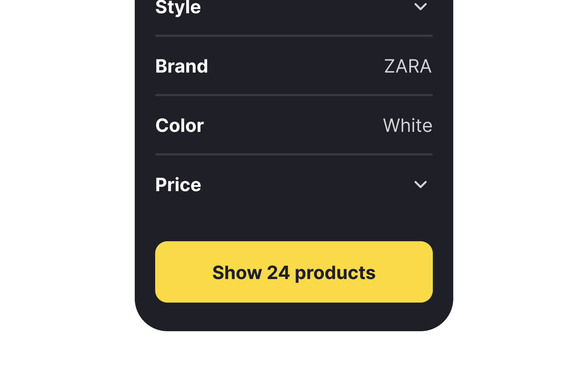Click the Show 24 products button
The image size is (588, 368).
tap(294, 272)
